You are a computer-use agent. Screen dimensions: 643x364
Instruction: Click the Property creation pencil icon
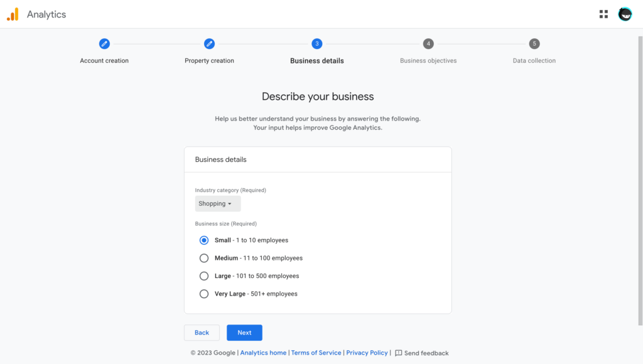coord(209,44)
